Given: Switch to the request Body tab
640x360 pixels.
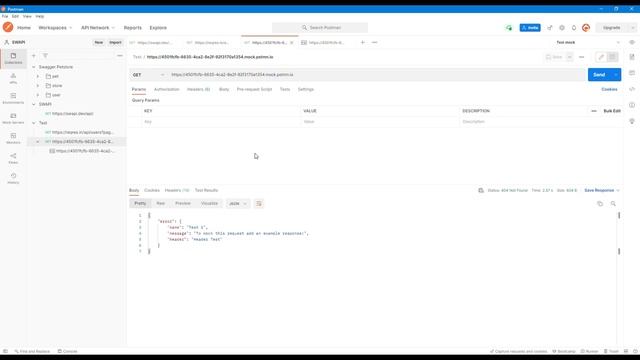Looking at the screenshot, I should 224,89.
